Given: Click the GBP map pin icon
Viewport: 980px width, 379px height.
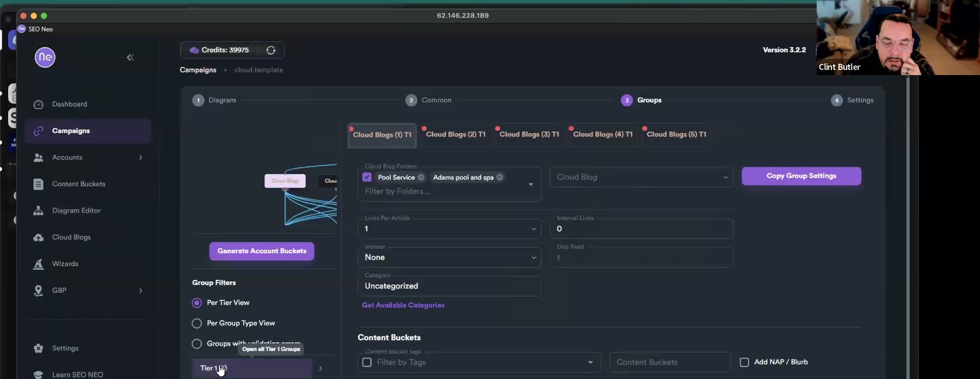Looking at the screenshot, I should click(x=38, y=291).
